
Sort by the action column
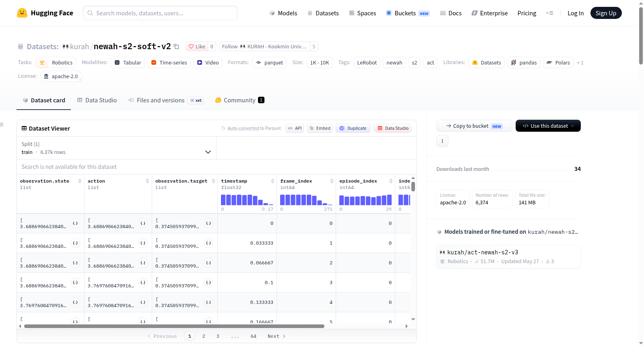tap(147, 181)
